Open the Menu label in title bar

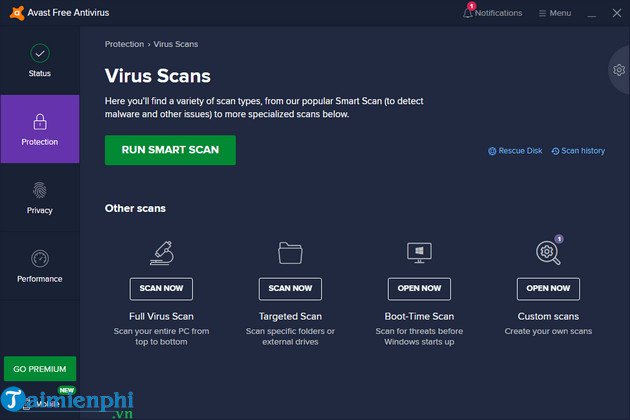click(x=560, y=13)
